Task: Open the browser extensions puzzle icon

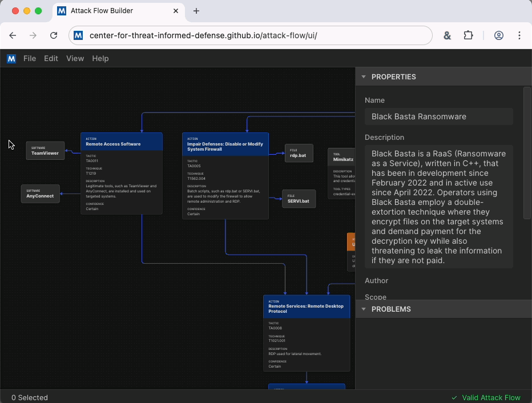Action: pos(468,35)
